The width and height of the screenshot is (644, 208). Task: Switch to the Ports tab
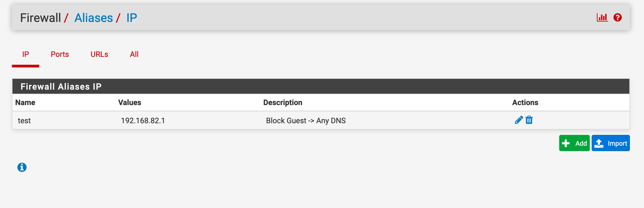coord(60,54)
